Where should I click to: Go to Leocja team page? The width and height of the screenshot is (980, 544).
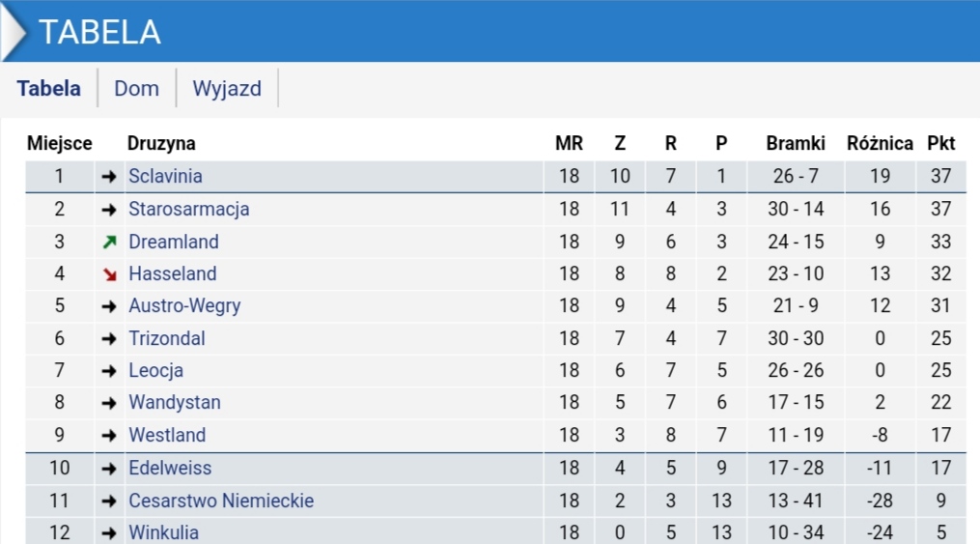155,370
